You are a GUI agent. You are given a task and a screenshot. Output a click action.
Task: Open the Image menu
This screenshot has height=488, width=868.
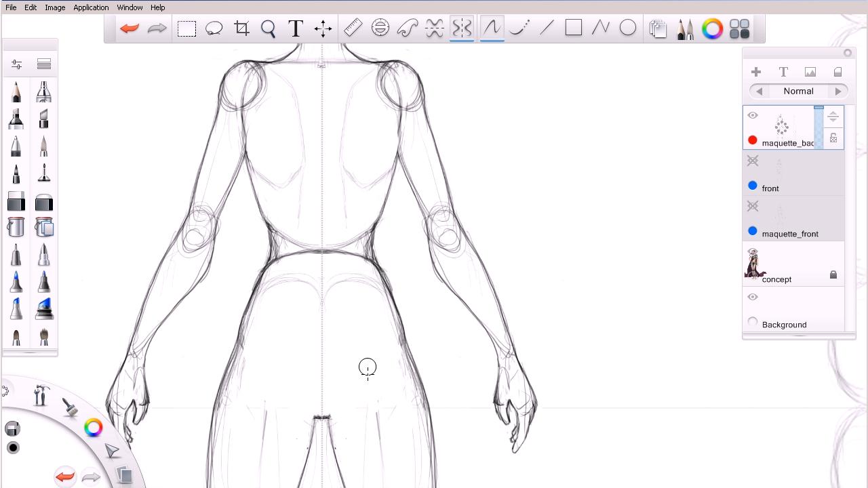click(55, 7)
